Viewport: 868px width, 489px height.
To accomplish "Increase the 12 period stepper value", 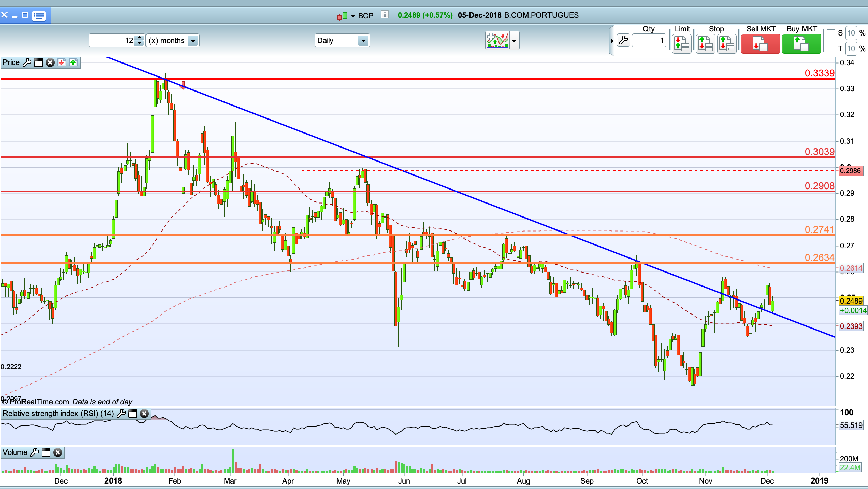I will tap(139, 38).
